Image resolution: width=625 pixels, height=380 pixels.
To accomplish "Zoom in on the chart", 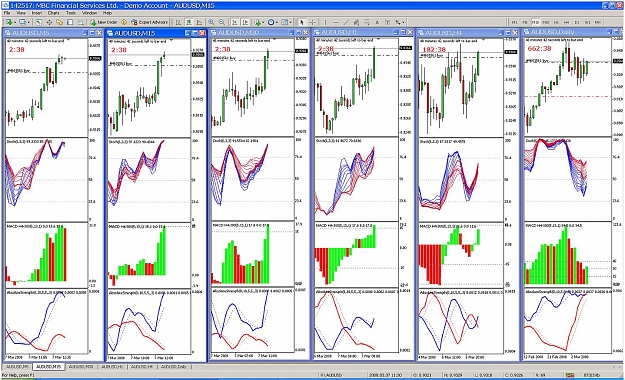I will pos(211,22).
